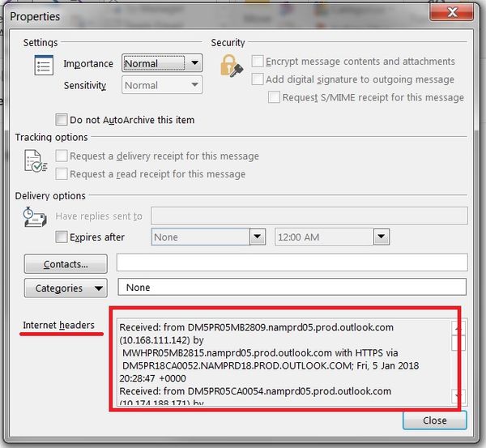486x448 pixels.
Task: Click the Settings list icon beside Importance
Action: [44, 65]
